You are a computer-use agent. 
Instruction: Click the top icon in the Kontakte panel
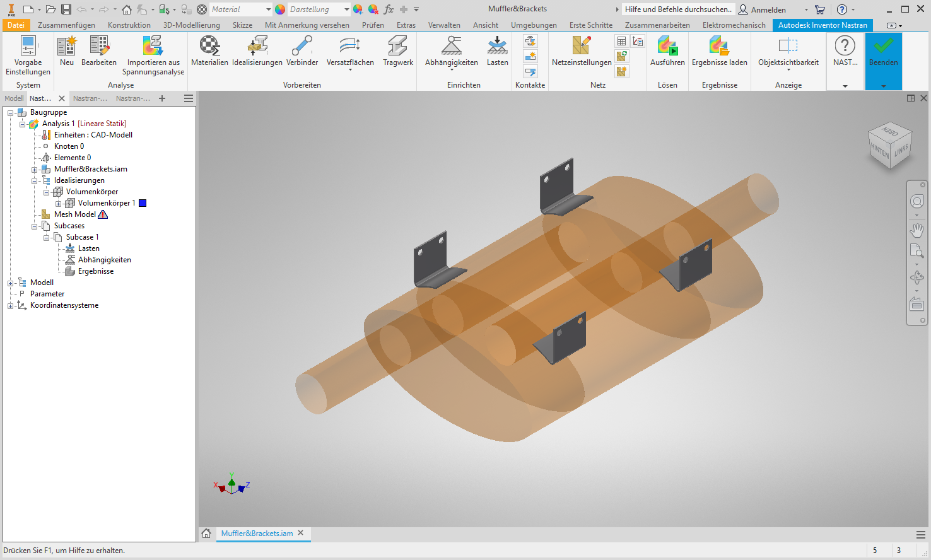coord(530,42)
